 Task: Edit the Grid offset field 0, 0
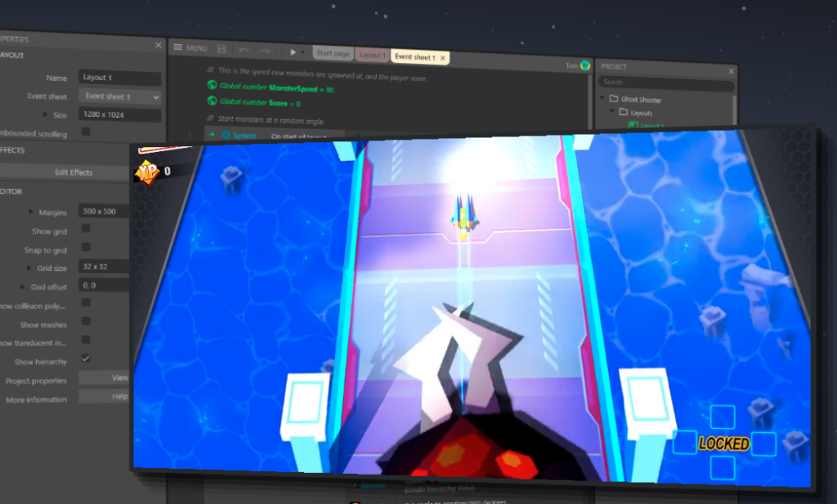[104, 285]
